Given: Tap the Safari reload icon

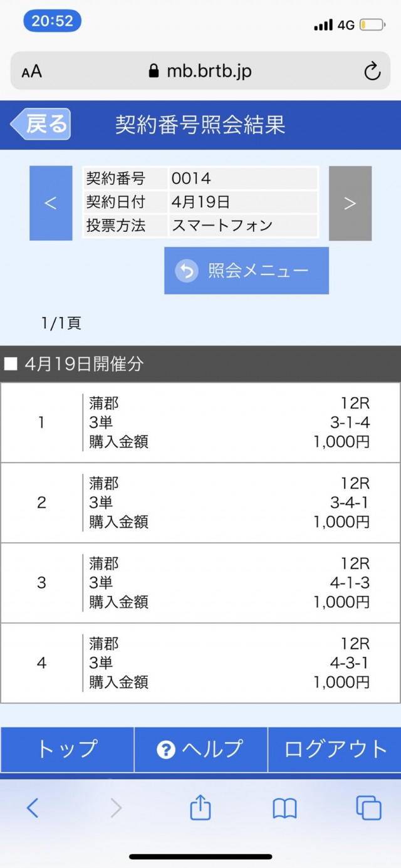Looking at the screenshot, I should (372, 71).
